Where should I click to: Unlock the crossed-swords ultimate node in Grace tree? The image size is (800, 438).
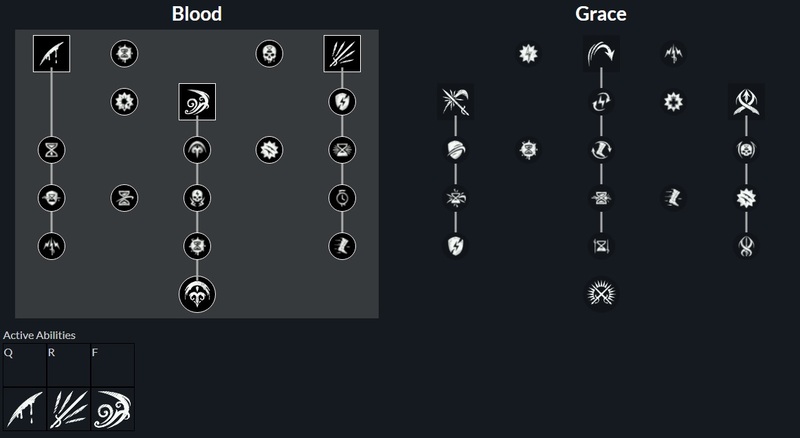coord(601,295)
